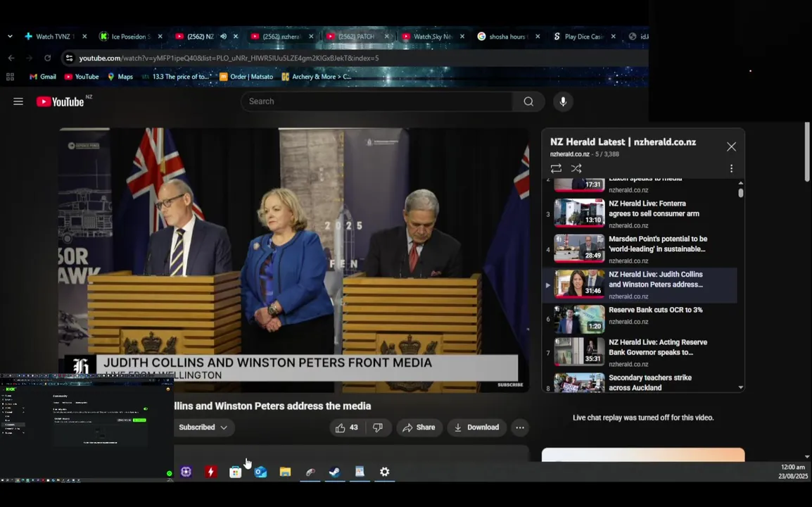
Task: Share this video
Action: 419,427
